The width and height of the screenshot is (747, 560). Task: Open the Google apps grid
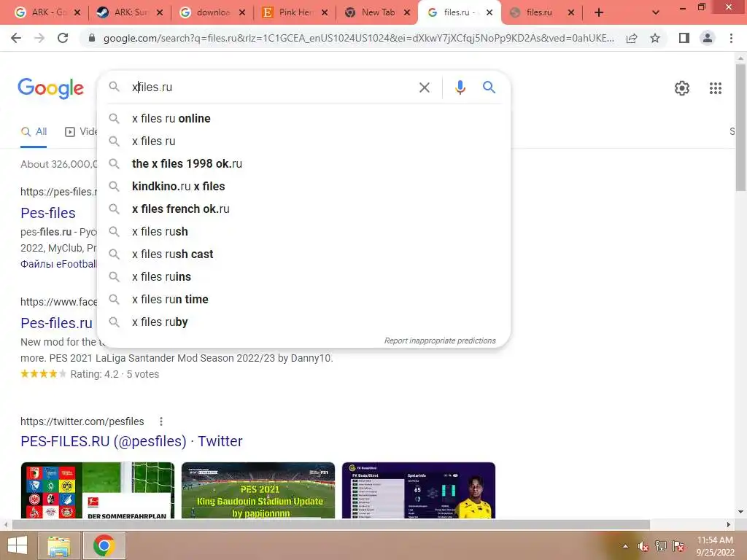[x=716, y=88]
